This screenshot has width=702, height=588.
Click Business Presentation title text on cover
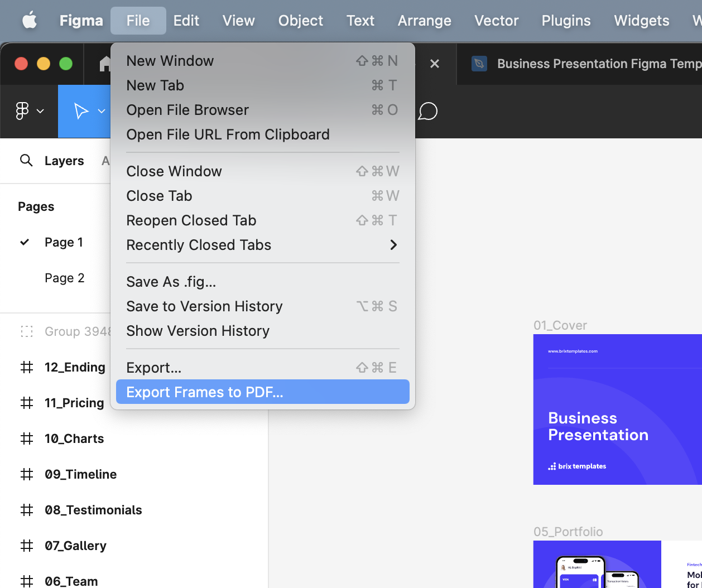[x=598, y=426]
